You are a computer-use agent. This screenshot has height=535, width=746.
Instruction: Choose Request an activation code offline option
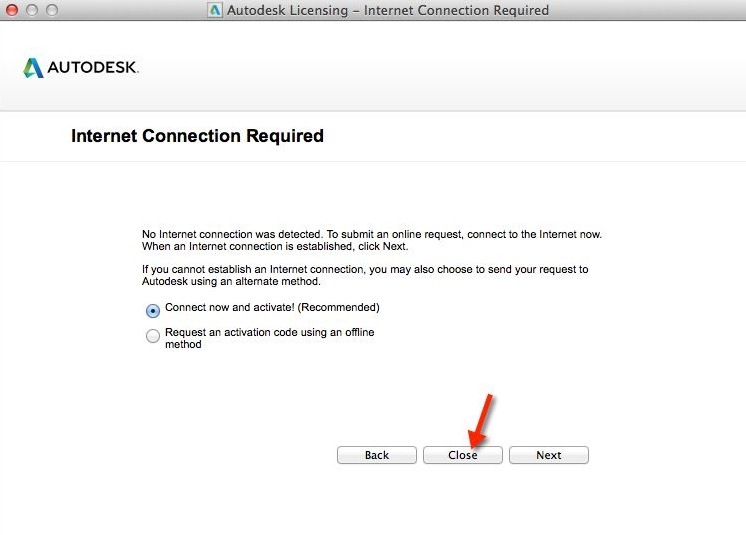tap(153, 336)
